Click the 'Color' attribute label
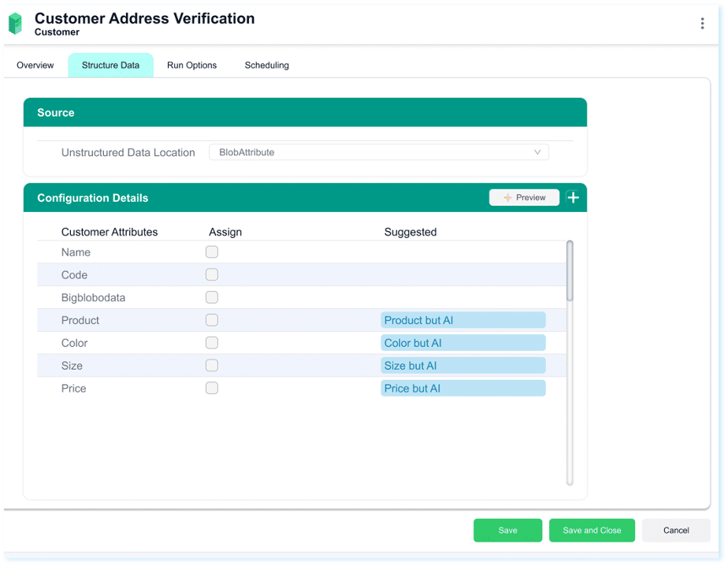728x566 pixels. [x=74, y=343]
